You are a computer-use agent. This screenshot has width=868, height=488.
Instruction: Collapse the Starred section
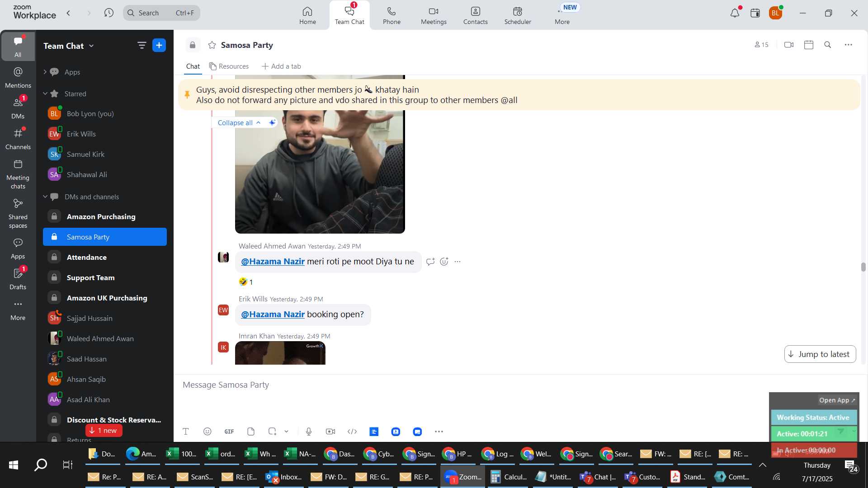click(45, 94)
